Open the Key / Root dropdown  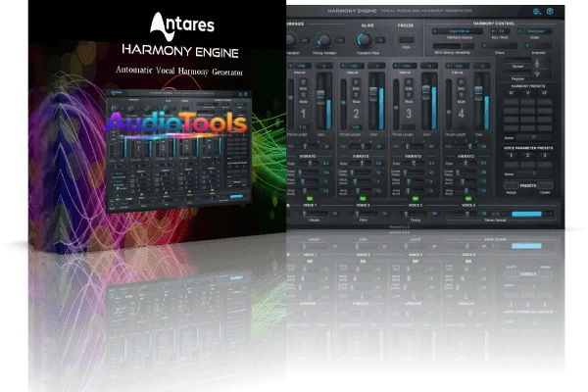click(500, 31)
